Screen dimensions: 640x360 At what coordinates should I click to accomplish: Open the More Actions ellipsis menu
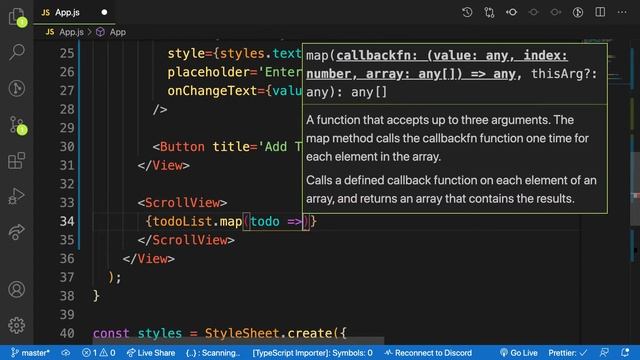tap(622, 12)
